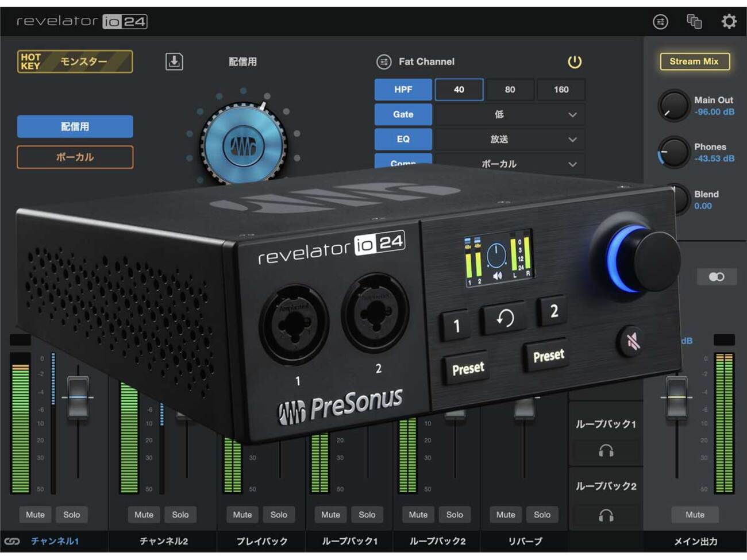Screen dimensions: 747x560
Task: Select the 40 Hz high-pass option
Action: [459, 90]
